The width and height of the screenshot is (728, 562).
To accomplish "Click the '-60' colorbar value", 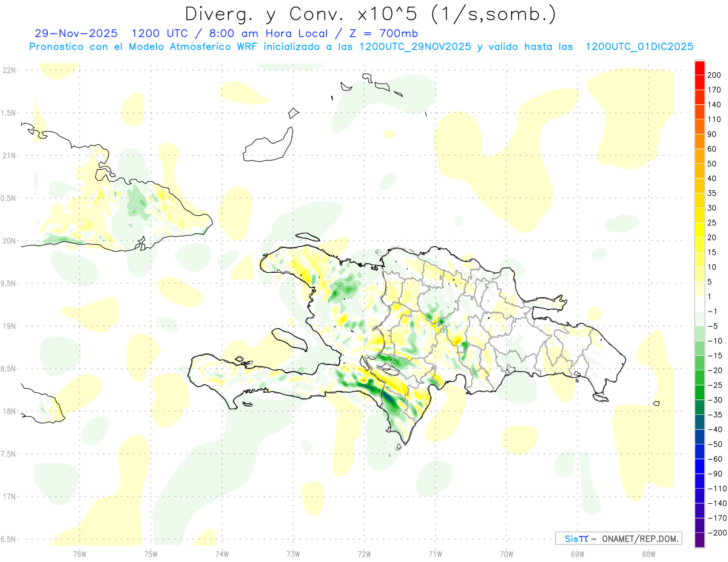I will (x=716, y=459).
